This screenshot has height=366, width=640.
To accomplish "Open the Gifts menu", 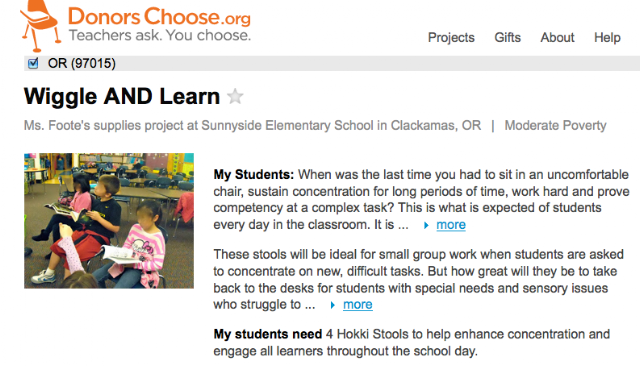I will coord(507,38).
